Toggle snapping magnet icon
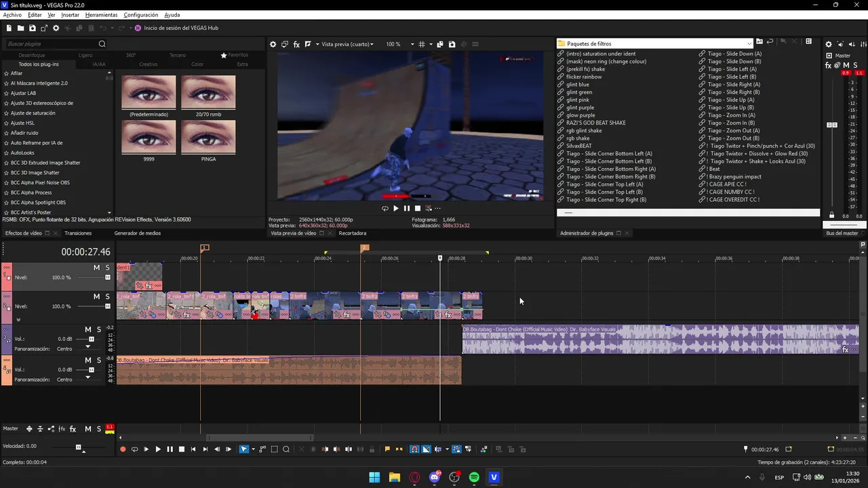This screenshot has height=488, width=868. [414, 449]
